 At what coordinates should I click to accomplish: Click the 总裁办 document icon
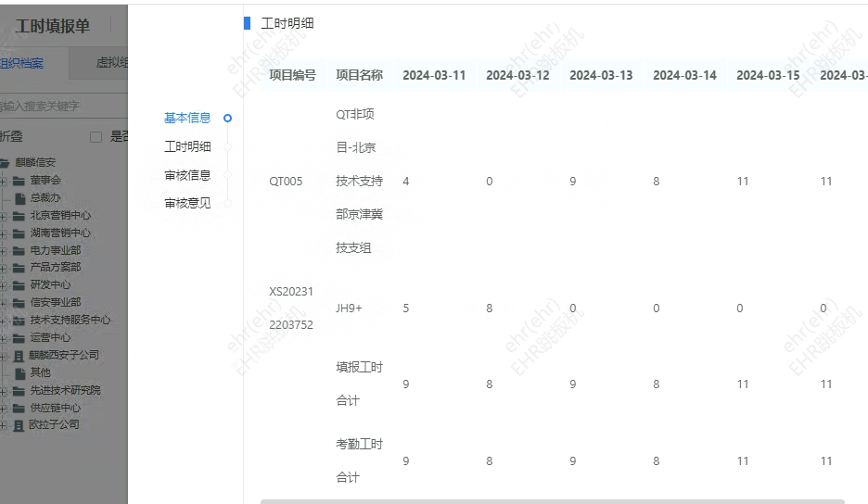click(x=19, y=197)
